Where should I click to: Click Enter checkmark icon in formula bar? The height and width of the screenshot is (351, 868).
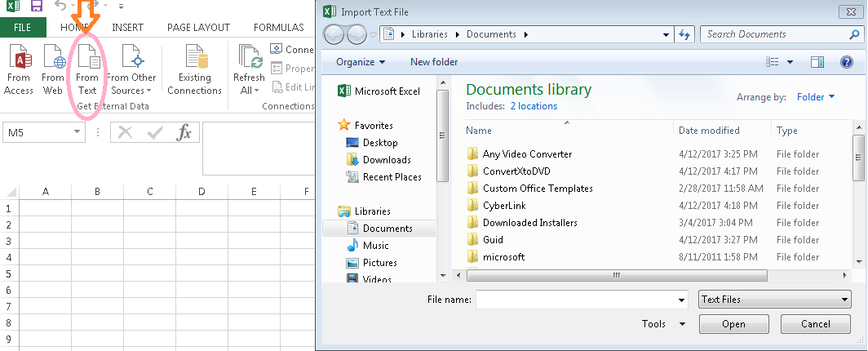(155, 133)
